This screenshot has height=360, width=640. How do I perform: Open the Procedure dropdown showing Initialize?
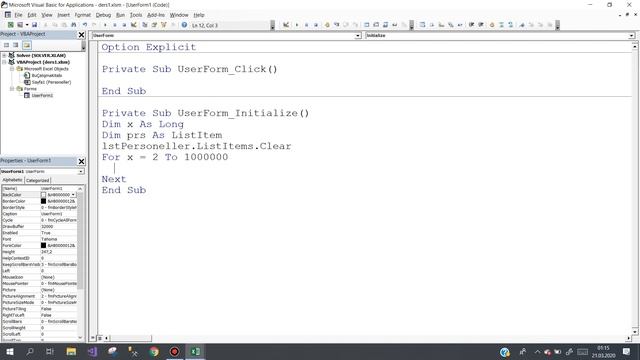click(631, 36)
